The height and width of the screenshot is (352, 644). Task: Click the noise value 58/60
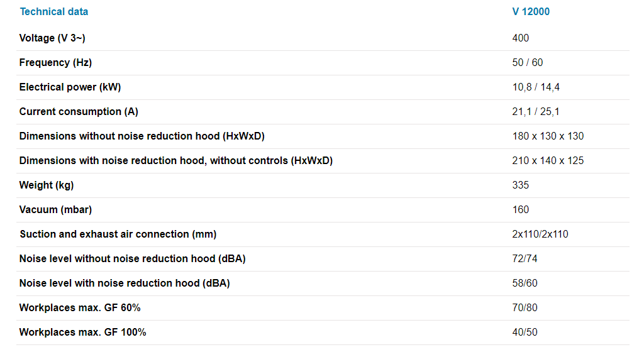pos(525,283)
